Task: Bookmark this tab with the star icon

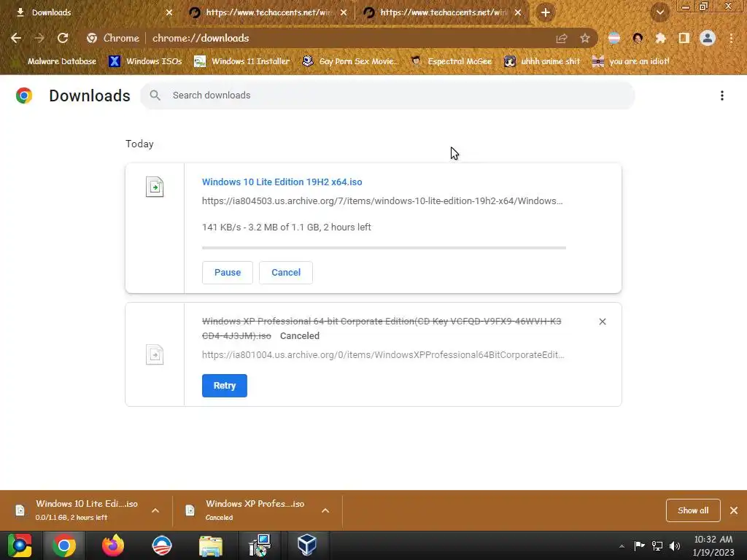Action: coord(585,38)
